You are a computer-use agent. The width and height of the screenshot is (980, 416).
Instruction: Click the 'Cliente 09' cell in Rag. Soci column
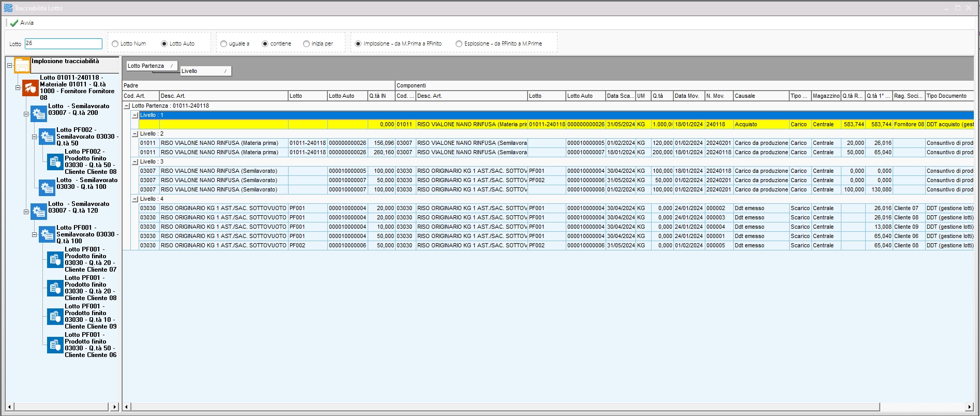pos(909,227)
